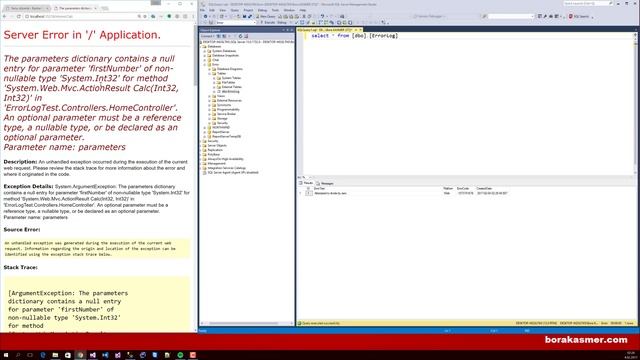Screen dimensions: 640x360
Task: Click the Object Explorer horizontal scrollbar
Action: click(245, 323)
